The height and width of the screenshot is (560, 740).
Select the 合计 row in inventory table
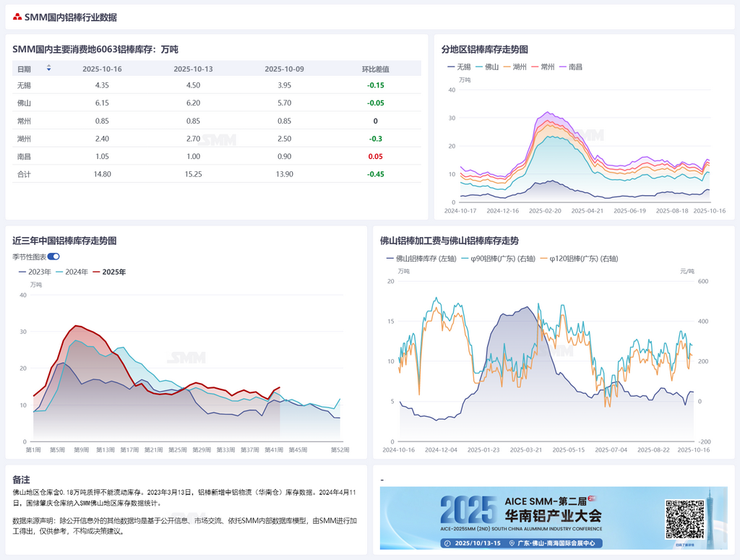[24, 174]
